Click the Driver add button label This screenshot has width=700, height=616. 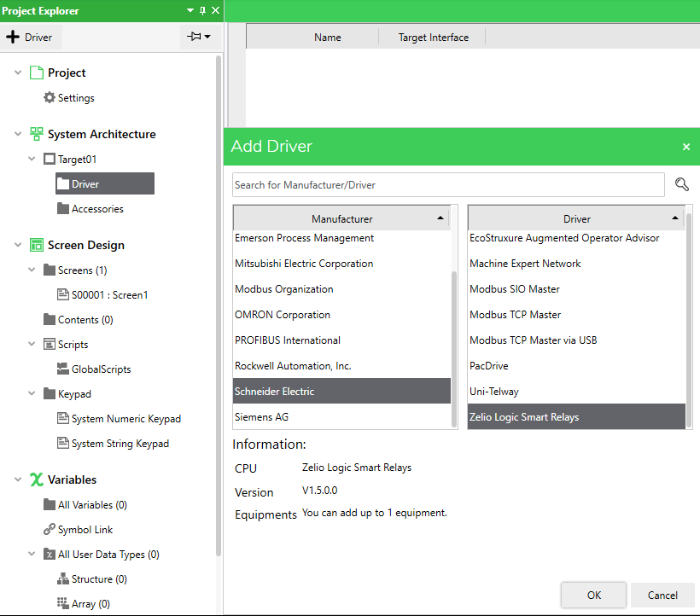coord(38,37)
